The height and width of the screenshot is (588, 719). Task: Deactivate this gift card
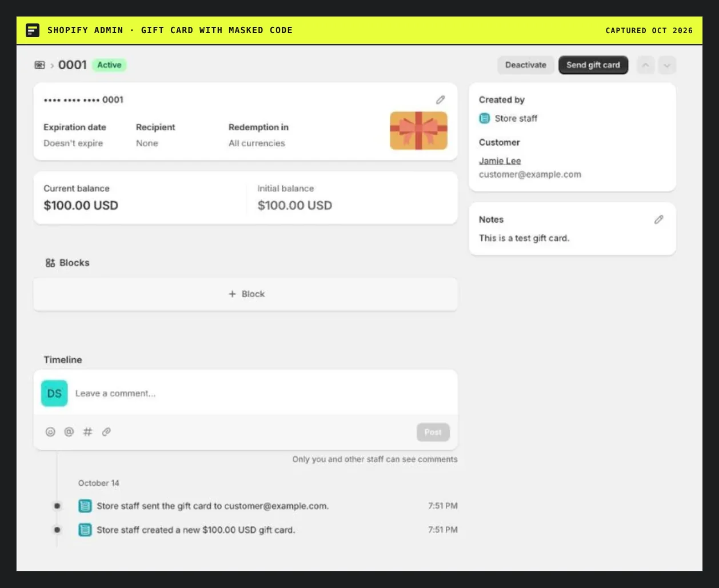tap(526, 65)
